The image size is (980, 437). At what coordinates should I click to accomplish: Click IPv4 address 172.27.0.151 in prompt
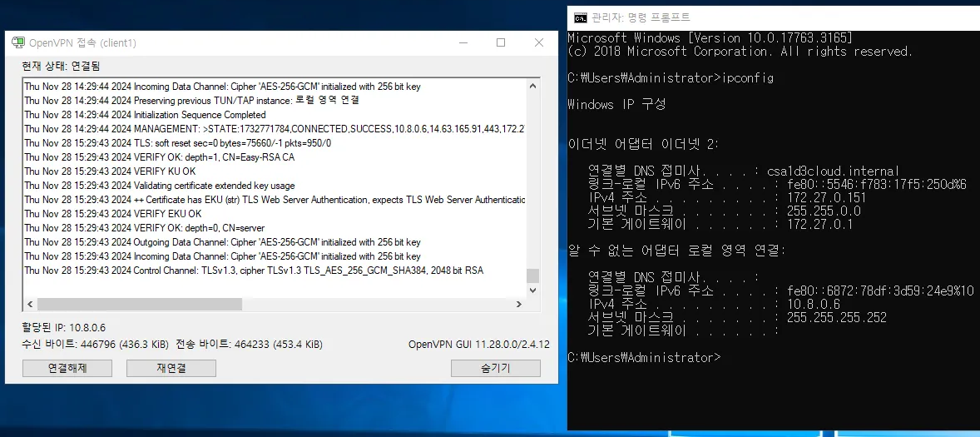click(x=826, y=197)
